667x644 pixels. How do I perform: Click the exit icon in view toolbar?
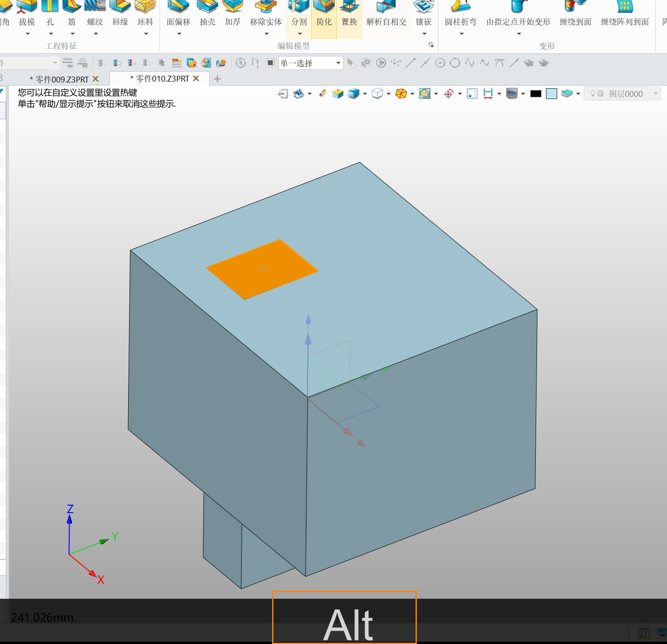pyautogui.click(x=283, y=94)
